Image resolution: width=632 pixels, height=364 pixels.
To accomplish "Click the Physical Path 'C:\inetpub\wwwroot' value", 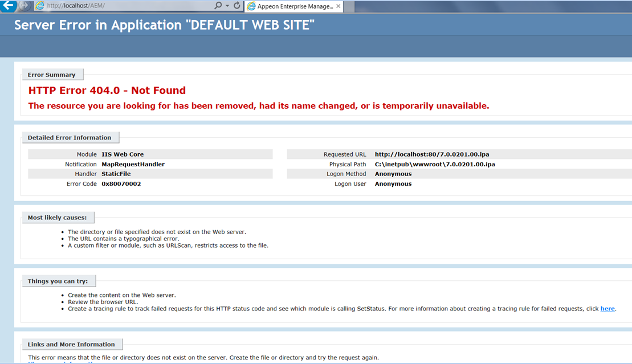I will pyautogui.click(x=435, y=165).
